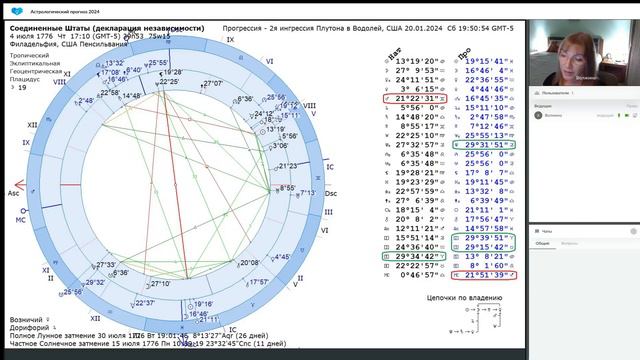Click progressed value 29°39'51" in table
This screenshot has width=640, height=360.
(x=487, y=238)
